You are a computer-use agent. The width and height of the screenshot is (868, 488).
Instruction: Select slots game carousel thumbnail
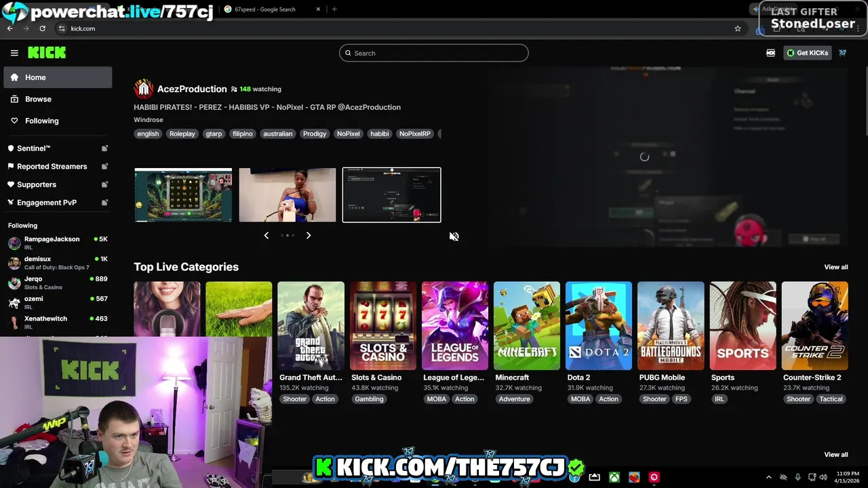tap(183, 195)
